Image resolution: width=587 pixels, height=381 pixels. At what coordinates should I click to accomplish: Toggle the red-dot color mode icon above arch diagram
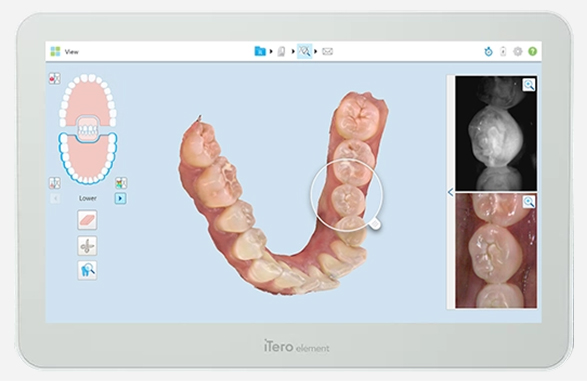[x=54, y=79]
